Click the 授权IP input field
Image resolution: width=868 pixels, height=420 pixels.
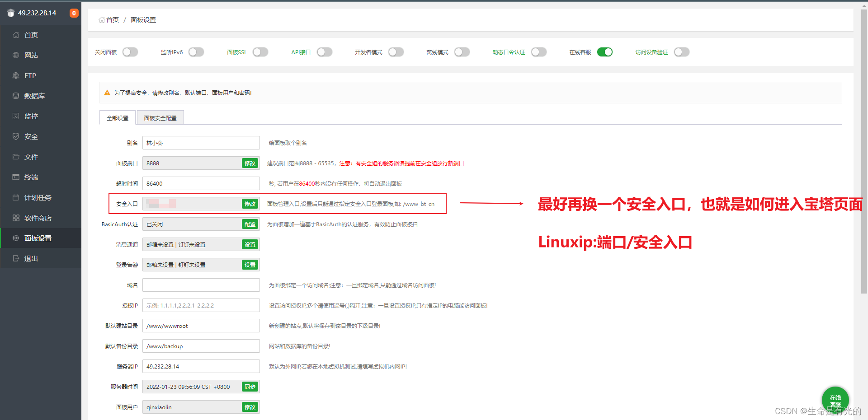(201, 305)
